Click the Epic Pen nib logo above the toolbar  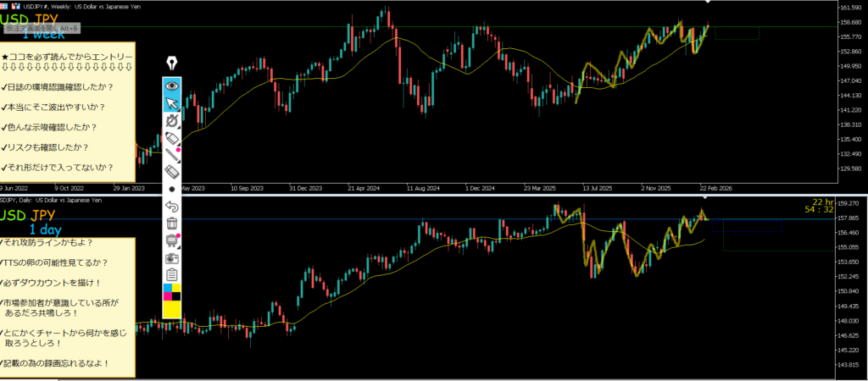pyautogui.click(x=171, y=63)
